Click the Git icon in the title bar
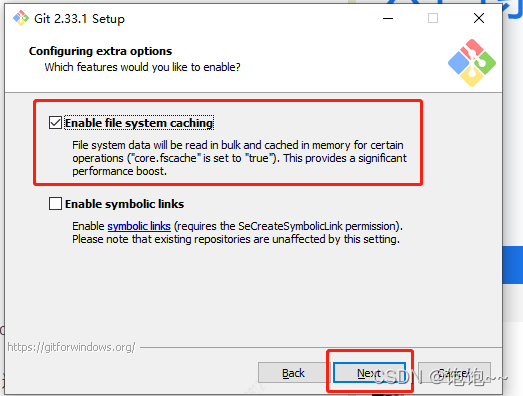Image resolution: width=523 pixels, height=396 pixels. (x=21, y=18)
